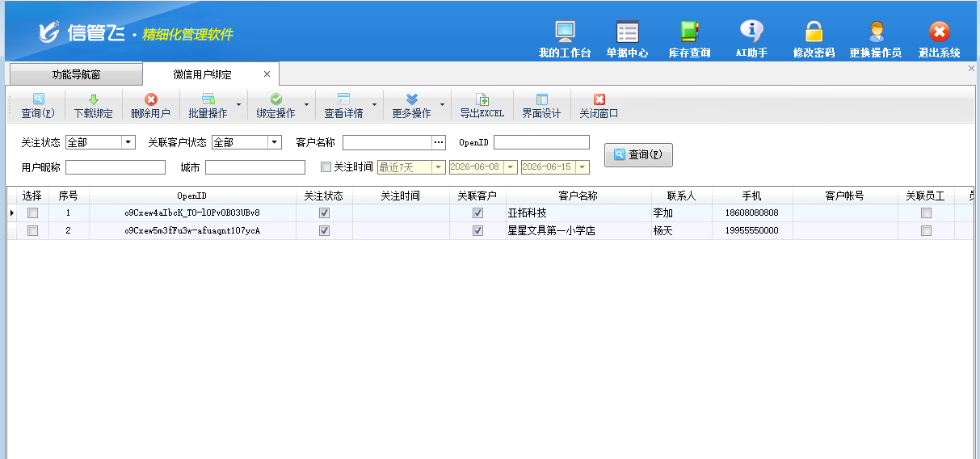Close the 微信用户绑定 tab

coord(267,74)
